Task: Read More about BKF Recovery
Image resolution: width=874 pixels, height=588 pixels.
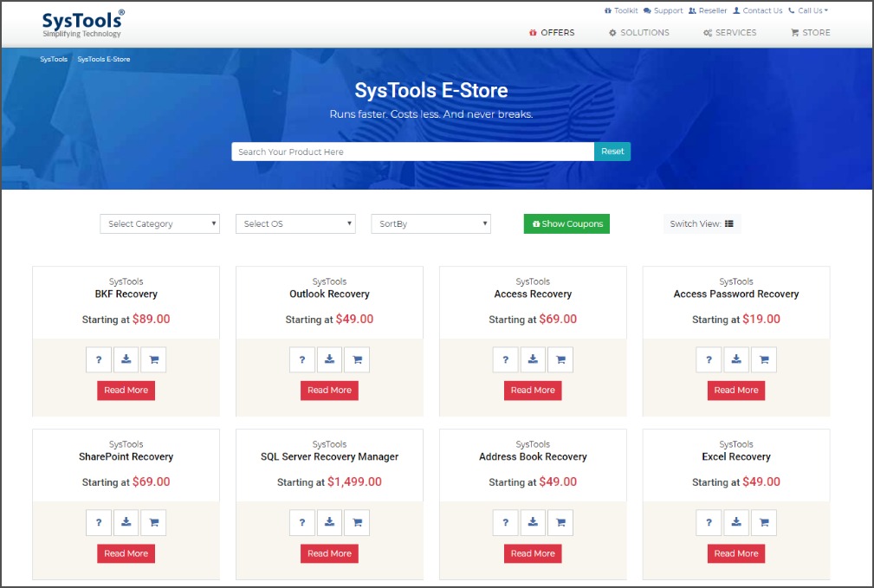Action: click(x=126, y=391)
